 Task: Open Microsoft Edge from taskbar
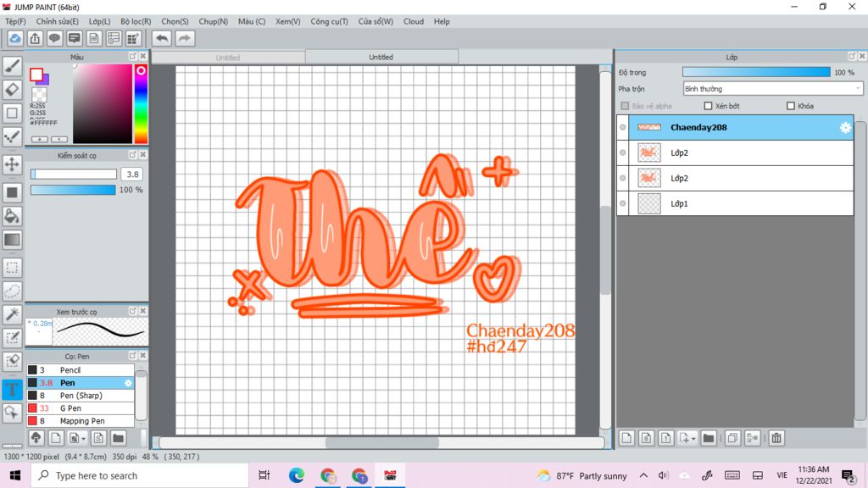[x=296, y=475]
